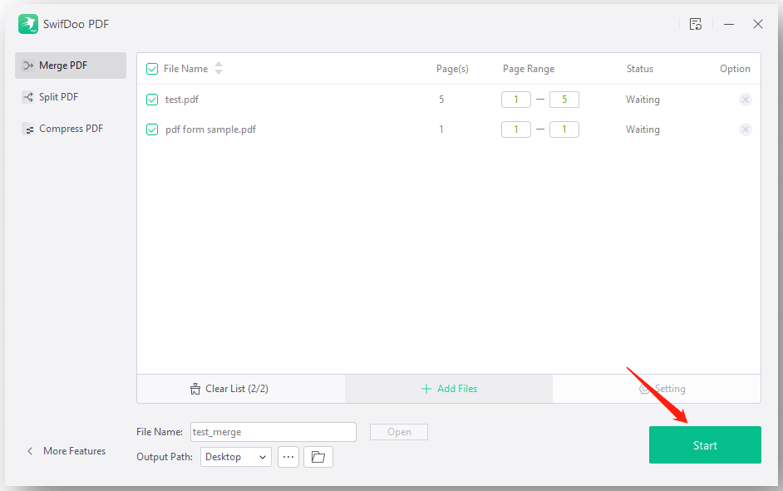The width and height of the screenshot is (783, 491).
Task: Click the SwifDoo PDF logo icon
Action: click(x=28, y=24)
